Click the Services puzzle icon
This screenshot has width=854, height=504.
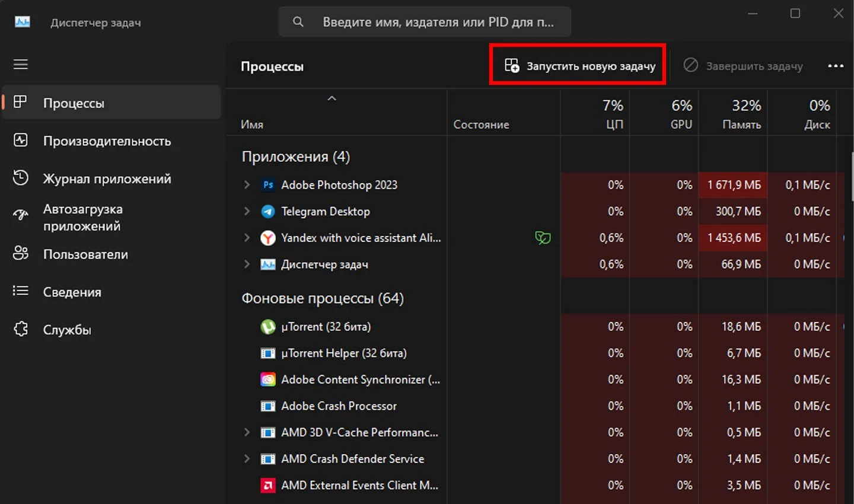click(21, 329)
